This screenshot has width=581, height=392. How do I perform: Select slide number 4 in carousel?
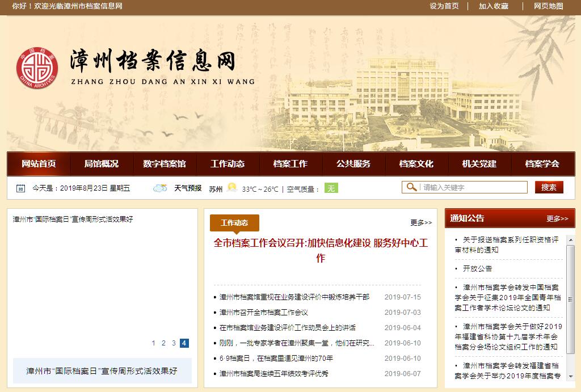coord(184,343)
